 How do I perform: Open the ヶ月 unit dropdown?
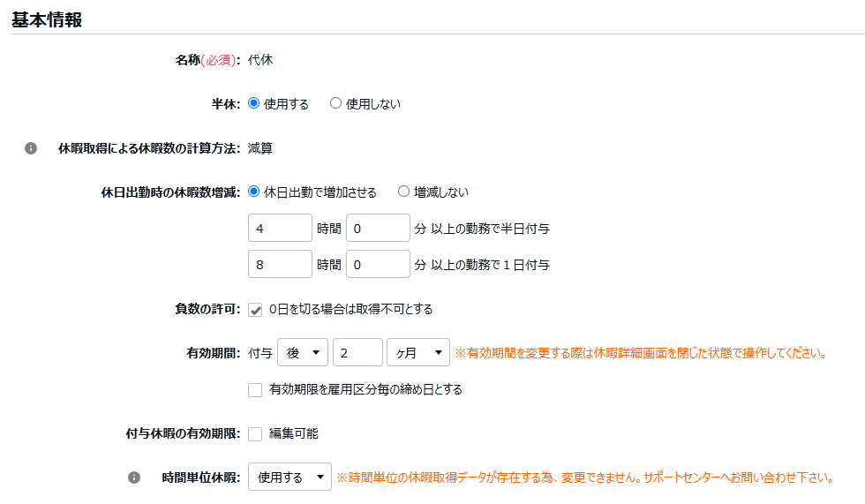pos(417,353)
